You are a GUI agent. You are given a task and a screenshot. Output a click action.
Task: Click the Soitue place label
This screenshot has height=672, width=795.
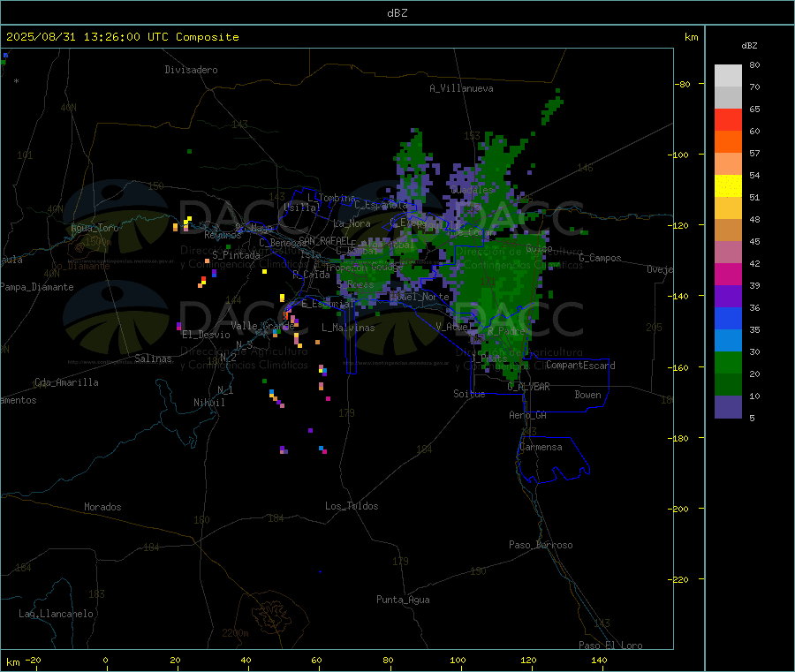[x=469, y=394]
